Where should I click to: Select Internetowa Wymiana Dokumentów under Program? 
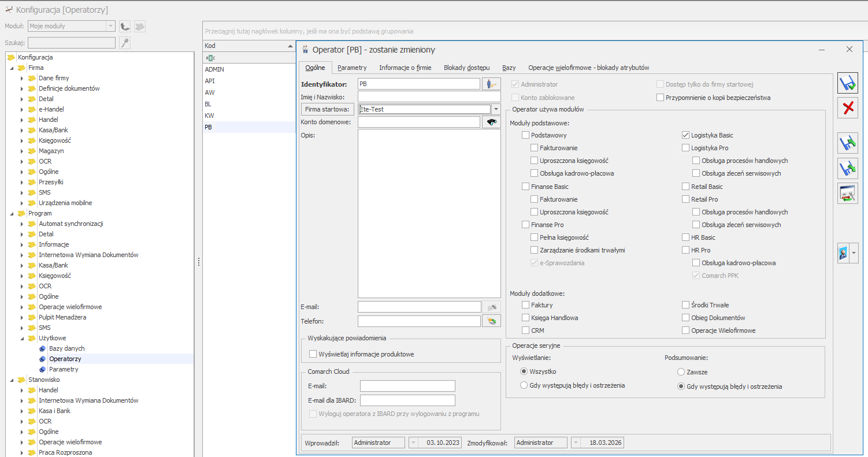click(x=88, y=255)
